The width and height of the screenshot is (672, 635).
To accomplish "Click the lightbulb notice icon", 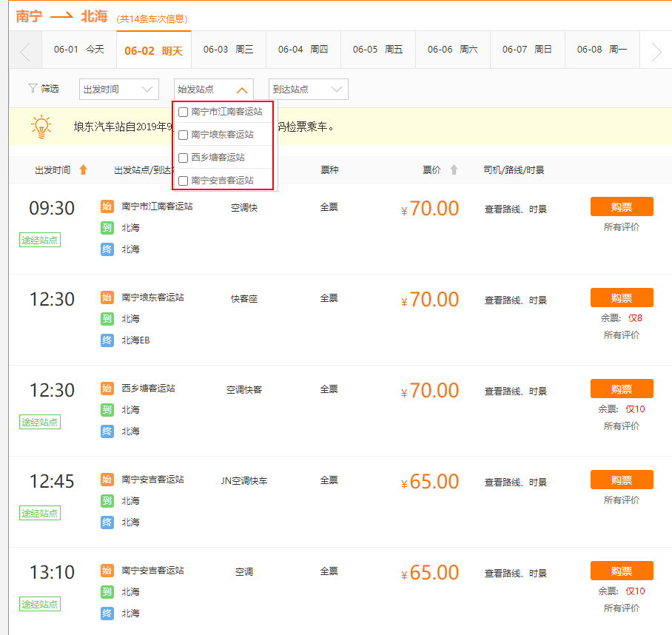I will pos(41,127).
